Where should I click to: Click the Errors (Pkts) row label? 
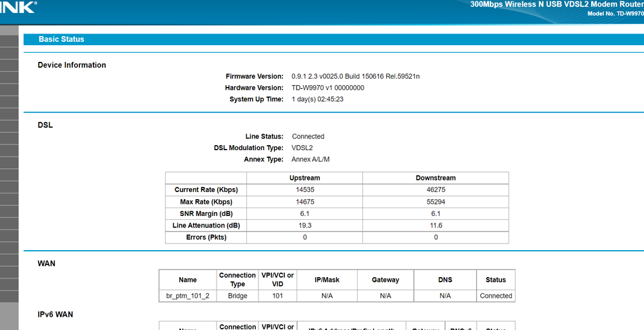[206, 237]
